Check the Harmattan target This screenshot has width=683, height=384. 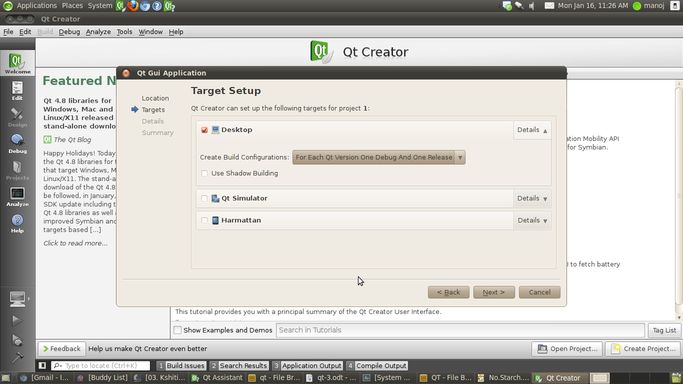204,220
